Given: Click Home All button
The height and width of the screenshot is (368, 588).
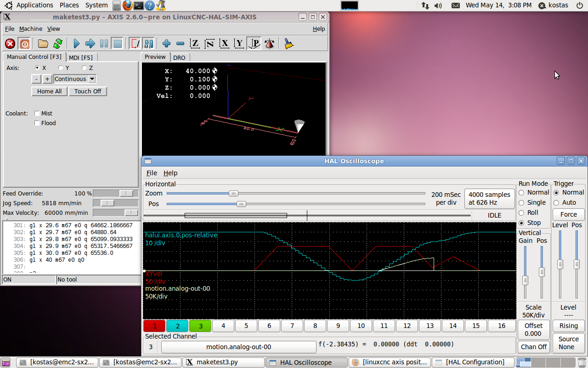Looking at the screenshot, I should coord(49,92).
